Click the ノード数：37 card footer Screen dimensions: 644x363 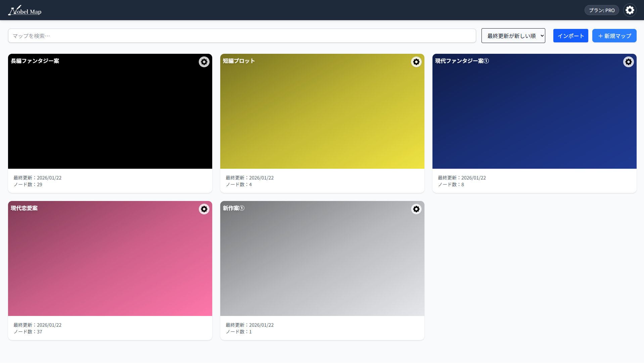[x=28, y=332]
